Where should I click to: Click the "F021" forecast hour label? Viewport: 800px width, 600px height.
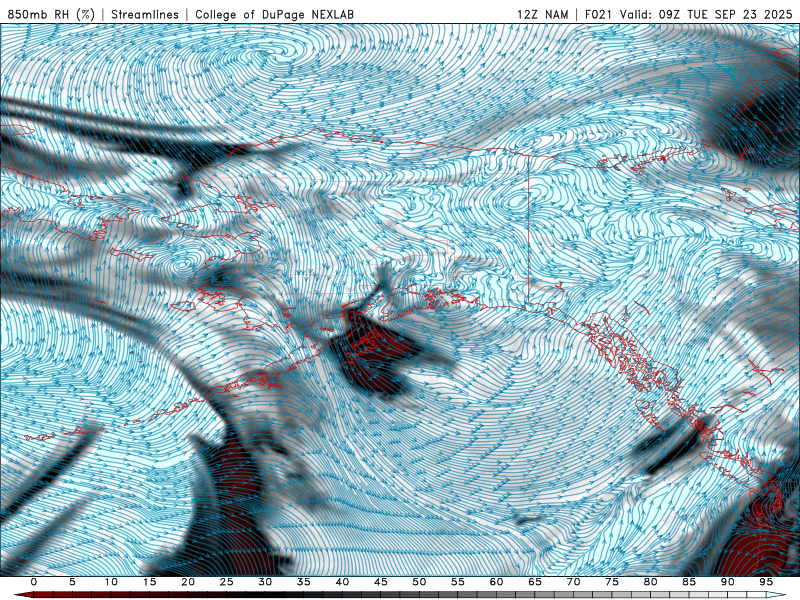point(599,14)
